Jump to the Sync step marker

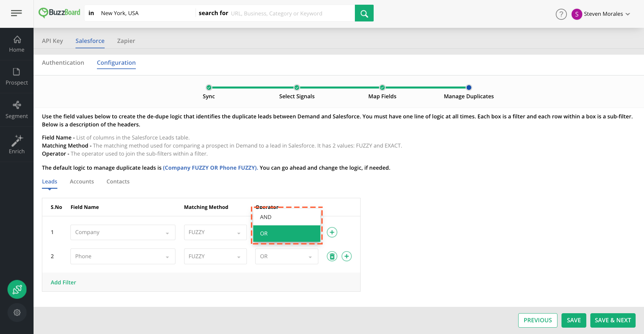click(209, 88)
